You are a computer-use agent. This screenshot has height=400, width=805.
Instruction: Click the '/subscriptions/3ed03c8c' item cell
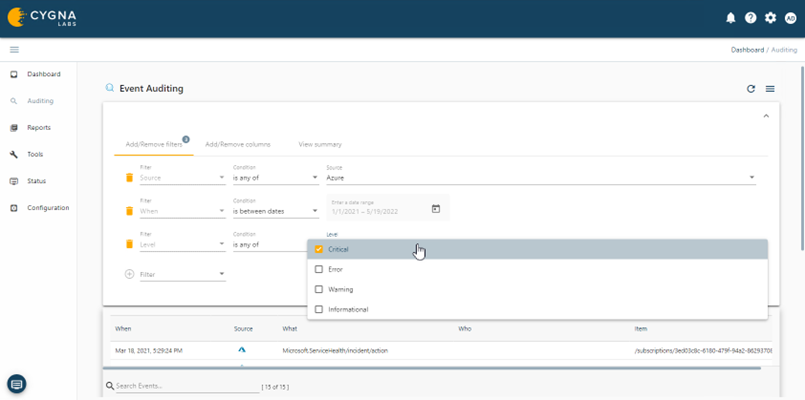pos(703,351)
